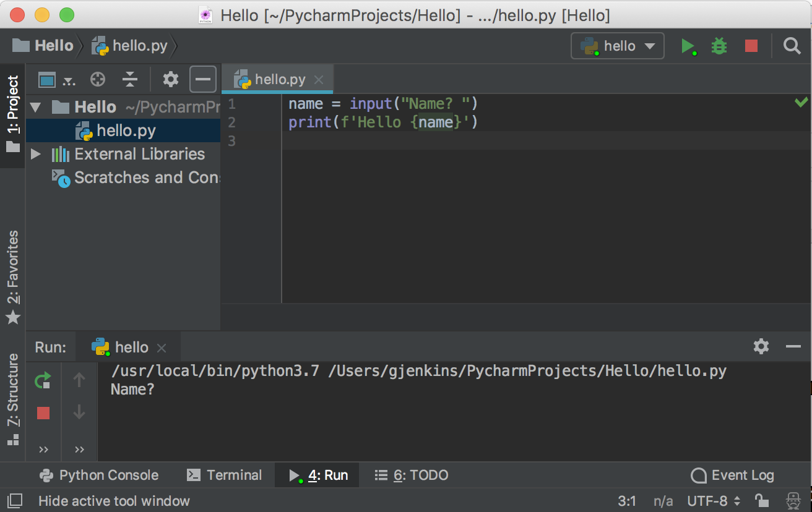Screen dimensions: 812x512
Task: Expand more actions under down arrow
Action: [x=79, y=449]
